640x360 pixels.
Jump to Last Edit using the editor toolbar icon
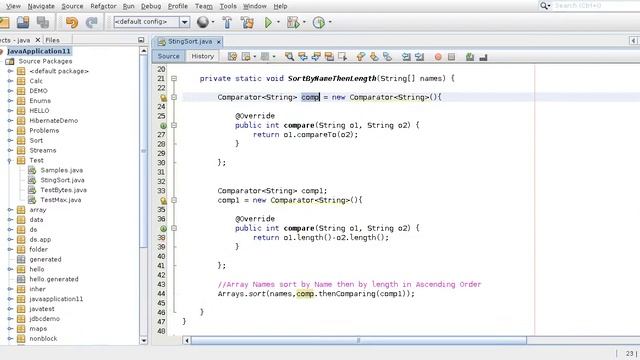pos(232,57)
